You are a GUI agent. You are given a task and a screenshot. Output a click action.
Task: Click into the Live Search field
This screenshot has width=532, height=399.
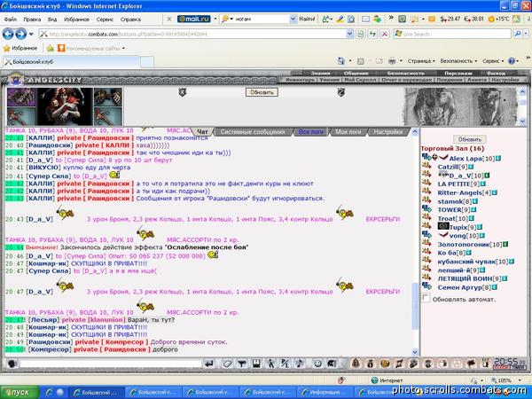[x=453, y=34]
